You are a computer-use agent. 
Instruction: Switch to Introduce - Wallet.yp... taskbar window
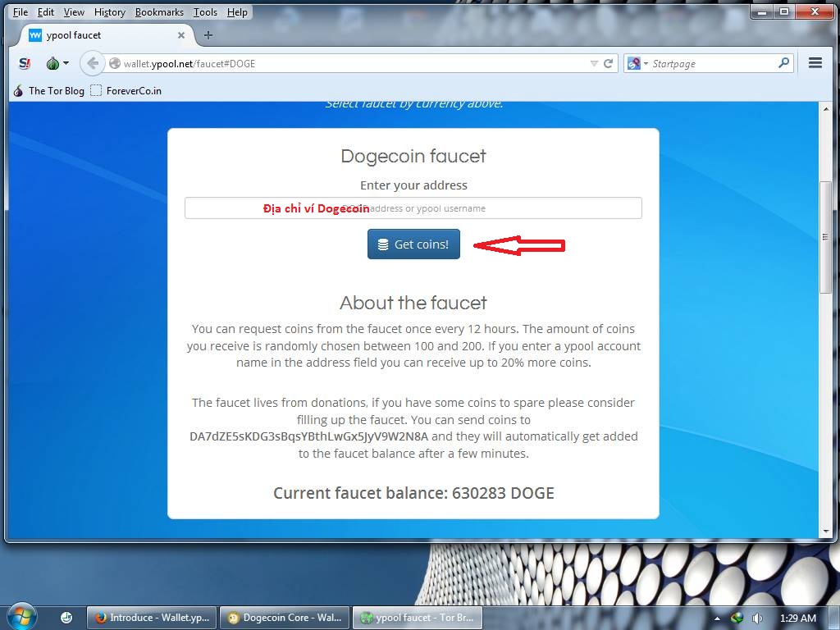click(152, 618)
